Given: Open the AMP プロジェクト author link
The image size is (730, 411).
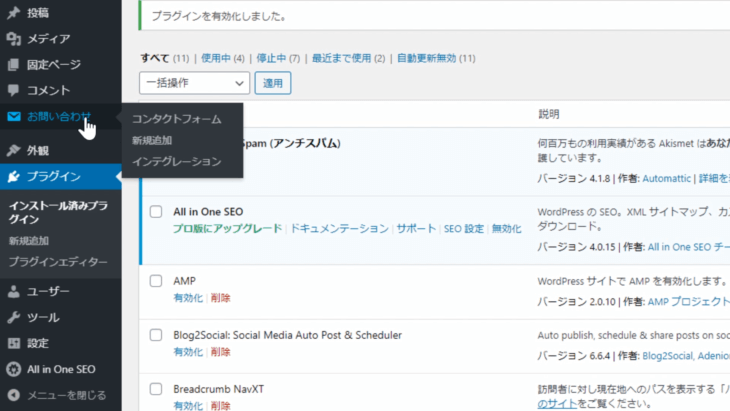Looking at the screenshot, I should pyautogui.click(x=689, y=302).
